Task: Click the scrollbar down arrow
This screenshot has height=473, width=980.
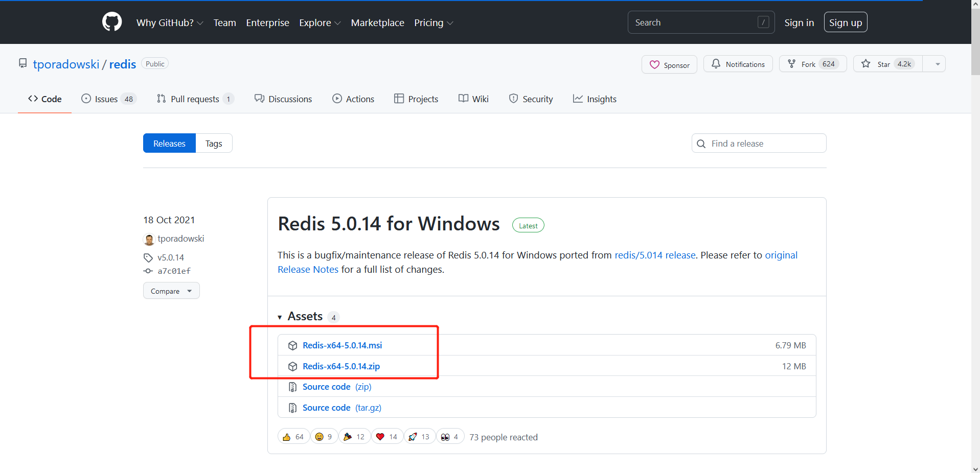Action: pos(975,468)
